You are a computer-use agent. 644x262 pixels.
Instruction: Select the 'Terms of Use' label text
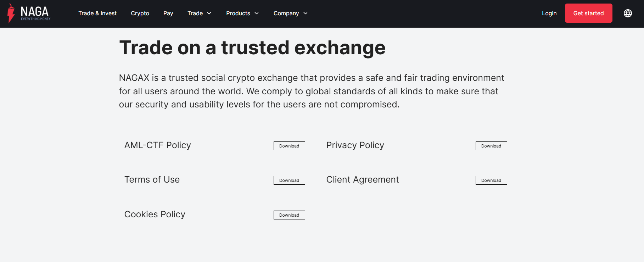(152, 180)
